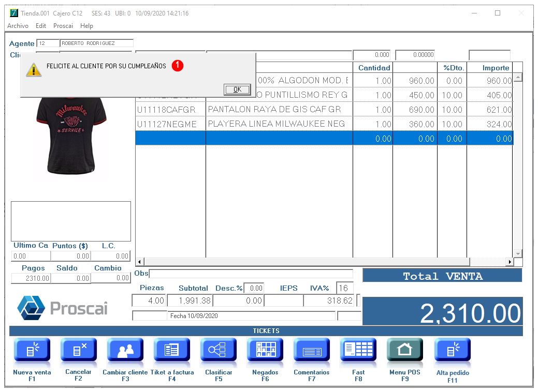The image size is (538, 392).
Task: Click the Negados F6 icon
Action: point(265,350)
